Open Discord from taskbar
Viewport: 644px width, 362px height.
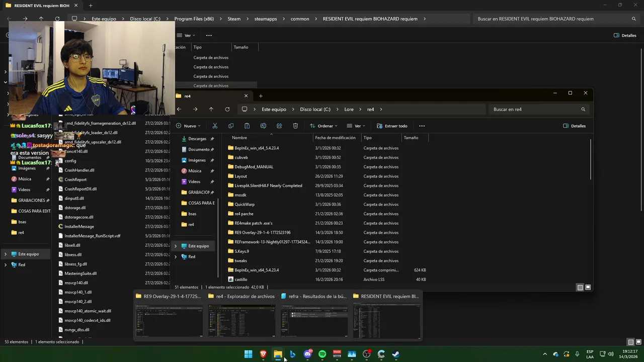tap(307, 354)
